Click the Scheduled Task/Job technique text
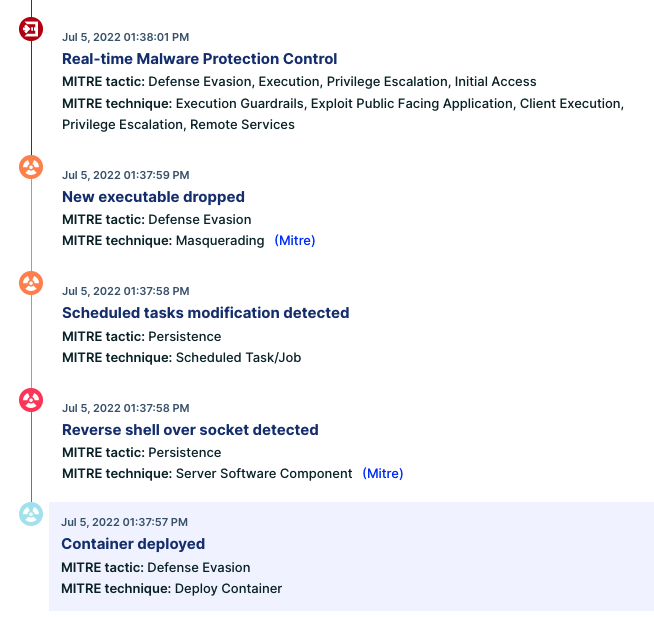 point(238,358)
